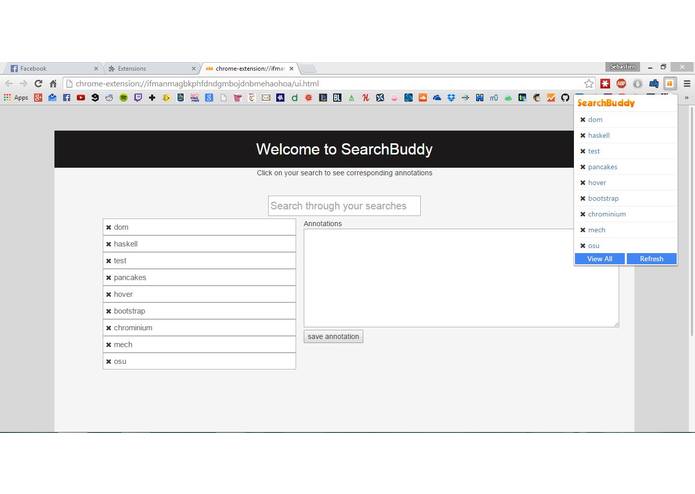Remove 'dom' in the SearchBuddy popup
Image resolution: width=695 pixels, height=494 pixels.
[583, 120]
